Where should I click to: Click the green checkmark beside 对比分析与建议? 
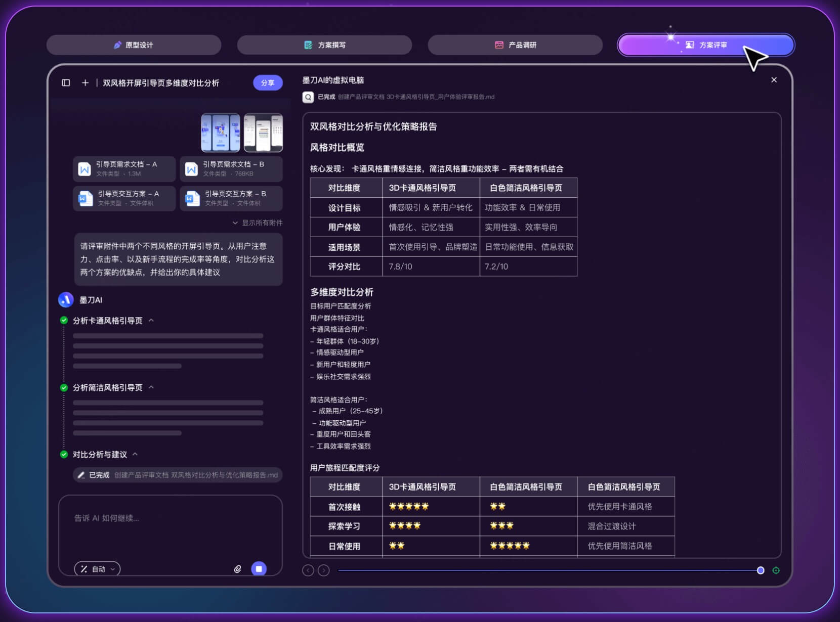tap(63, 454)
